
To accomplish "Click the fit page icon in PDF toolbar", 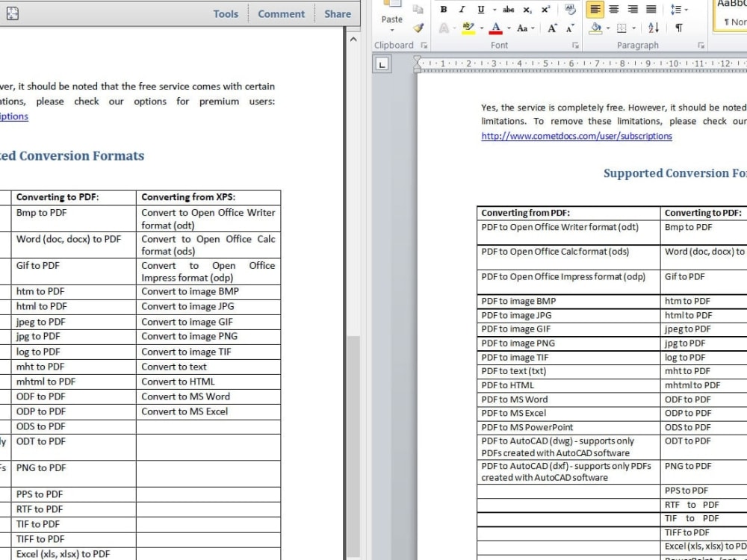I will (13, 13).
